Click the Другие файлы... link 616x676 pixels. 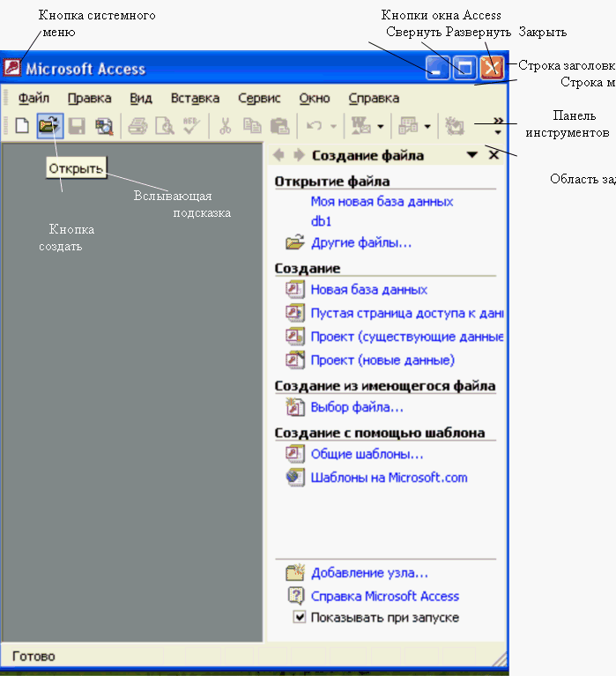[x=361, y=242]
